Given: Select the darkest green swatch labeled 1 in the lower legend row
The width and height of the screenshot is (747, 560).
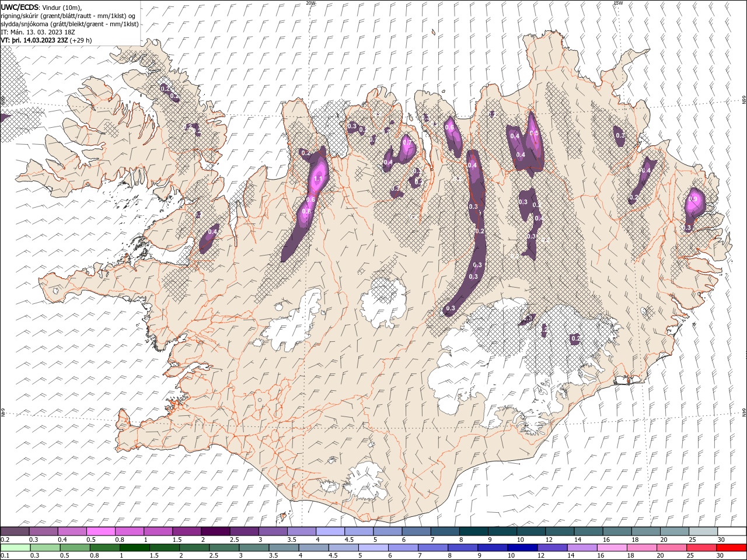Looking at the screenshot, I should pyautogui.click(x=135, y=548).
